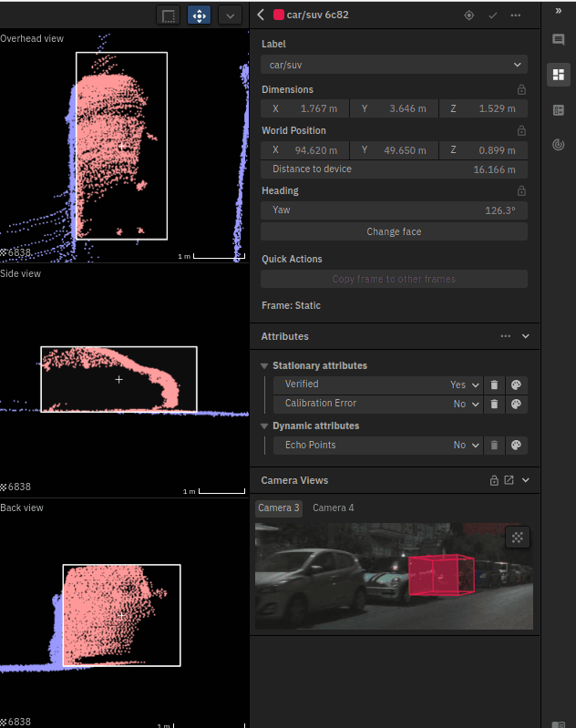The image size is (576, 728).
Task: Click the Overhead view label
Action: pos(32,38)
